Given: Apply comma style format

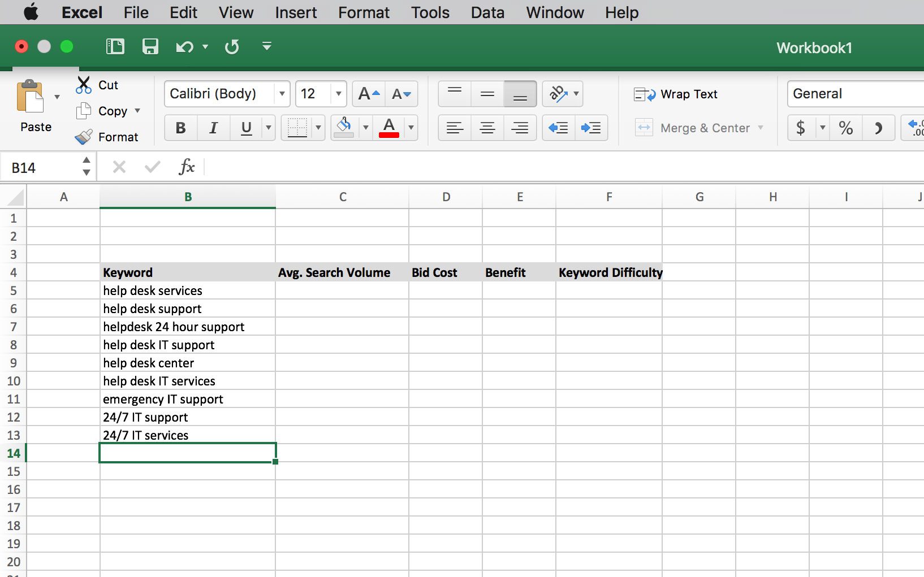Looking at the screenshot, I should point(879,128).
